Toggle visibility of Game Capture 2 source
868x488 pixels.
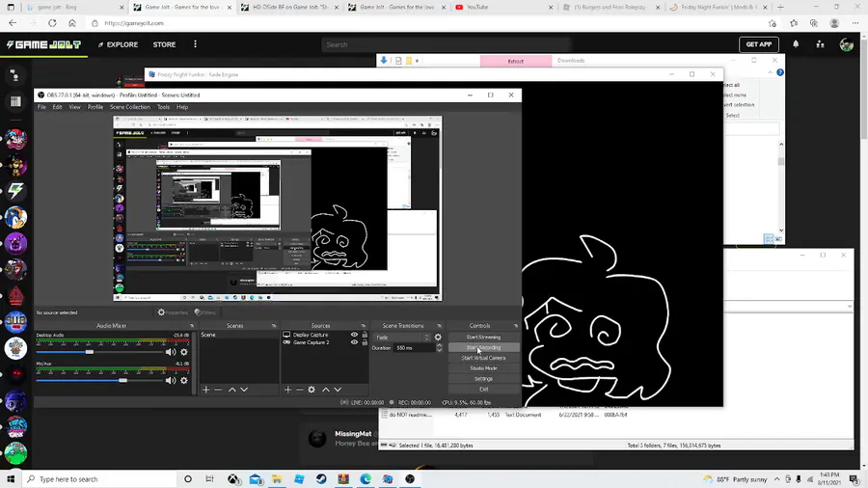(354, 342)
